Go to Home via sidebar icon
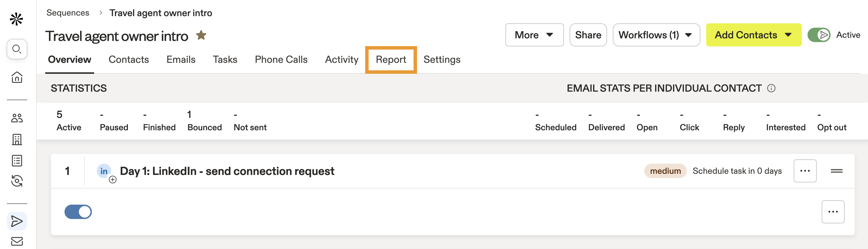 (17, 77)
